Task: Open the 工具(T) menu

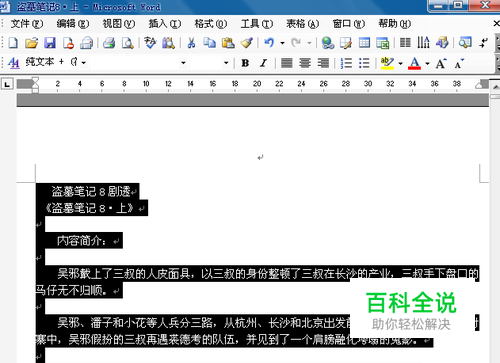Action: 257,24
